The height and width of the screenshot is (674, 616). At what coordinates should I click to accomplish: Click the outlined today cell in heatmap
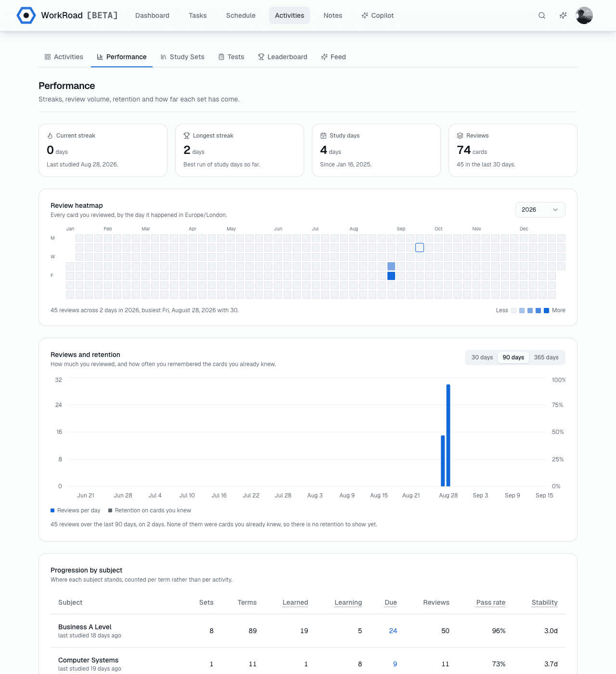pos(420,247)
